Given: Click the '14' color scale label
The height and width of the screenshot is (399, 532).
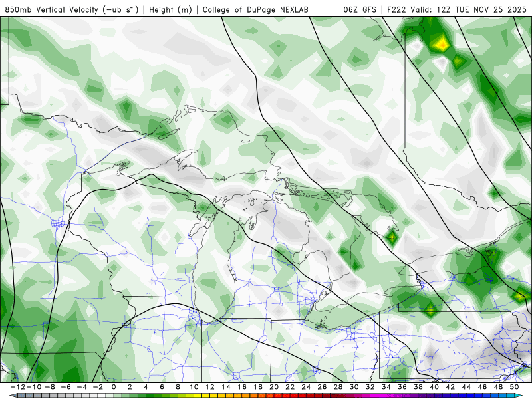Looking at the screenshot, I should tap(226, 387).
